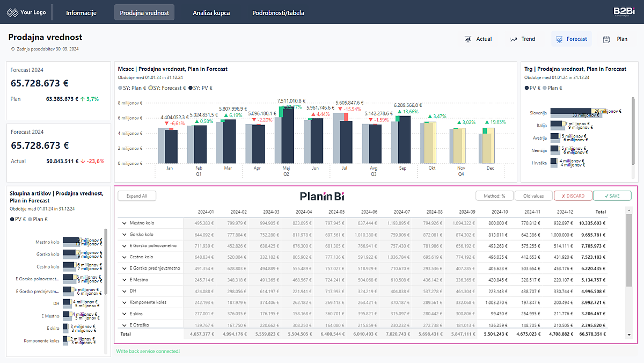644x363 pixels.
Task: Select the Actual view
Action: pos(478,39)
